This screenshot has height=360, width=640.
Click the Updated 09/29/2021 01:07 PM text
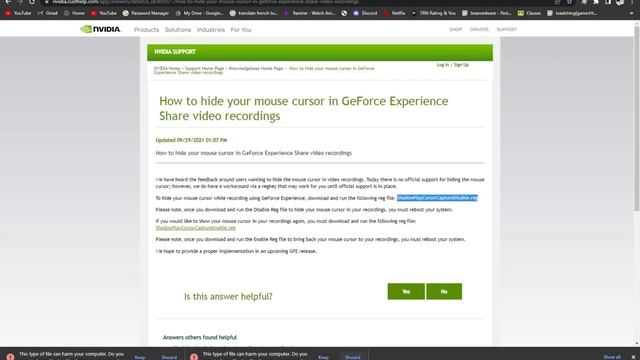coord(191,140)
